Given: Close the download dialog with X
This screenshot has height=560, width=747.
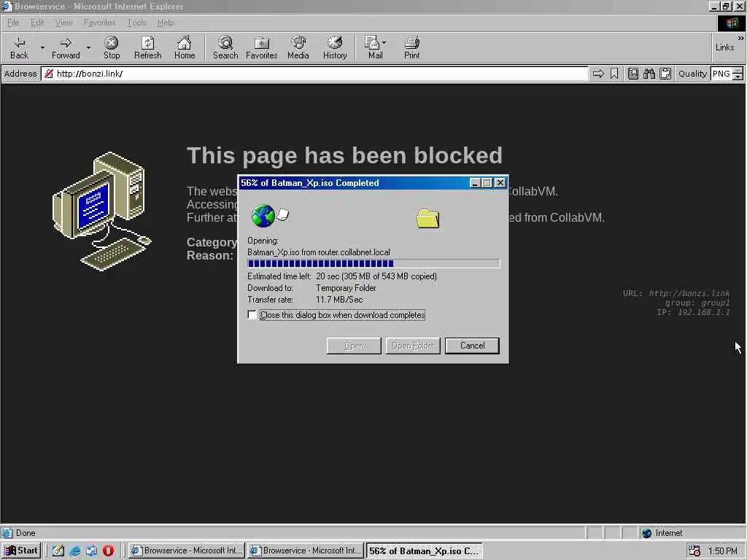Looking at the screenshot, I should 500,183.
